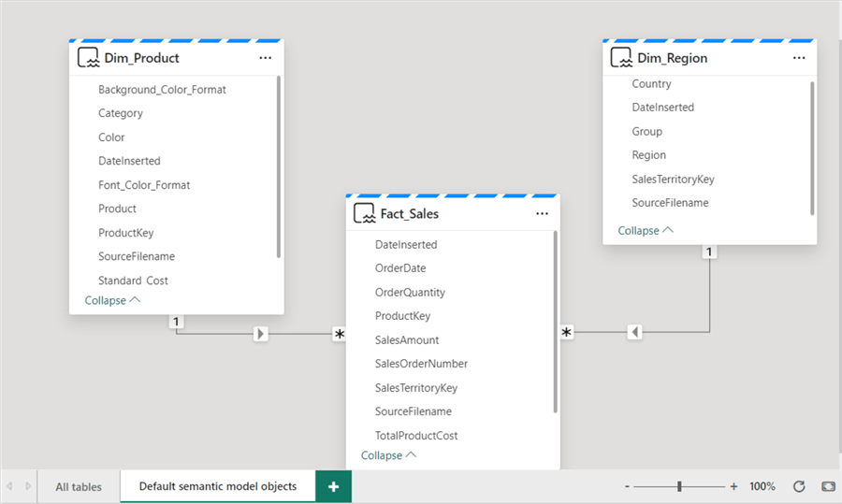Viewport: 842px width, 504px height.
Task: Click the reset layout icon
Action: [799, 486]
